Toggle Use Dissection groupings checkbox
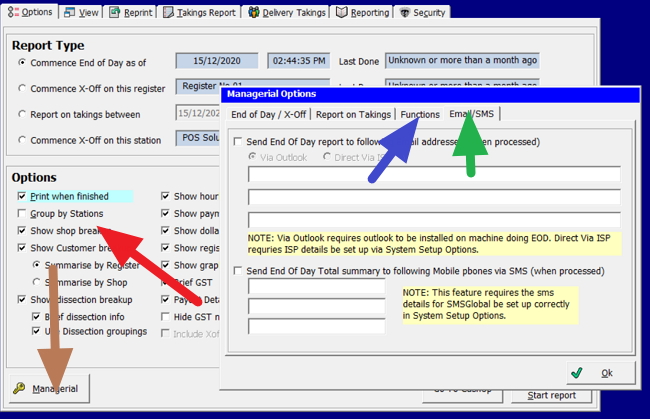This screenshot has width=650, height=419. tap(36, 331)
